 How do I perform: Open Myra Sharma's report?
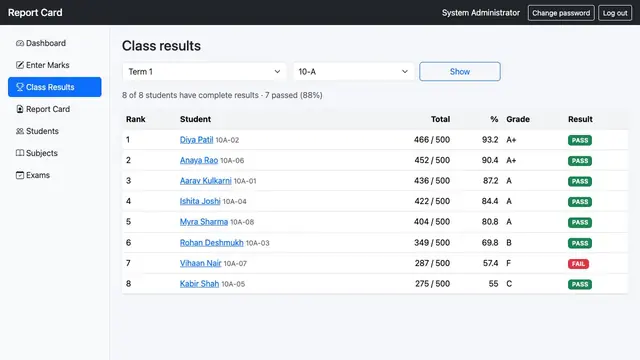(204, 222)
